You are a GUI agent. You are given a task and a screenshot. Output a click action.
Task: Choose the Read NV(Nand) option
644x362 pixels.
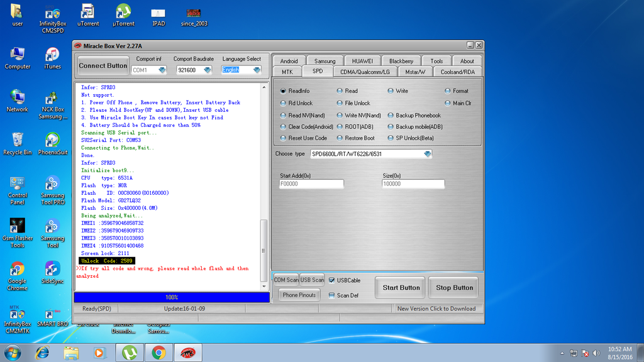(303, 116)
